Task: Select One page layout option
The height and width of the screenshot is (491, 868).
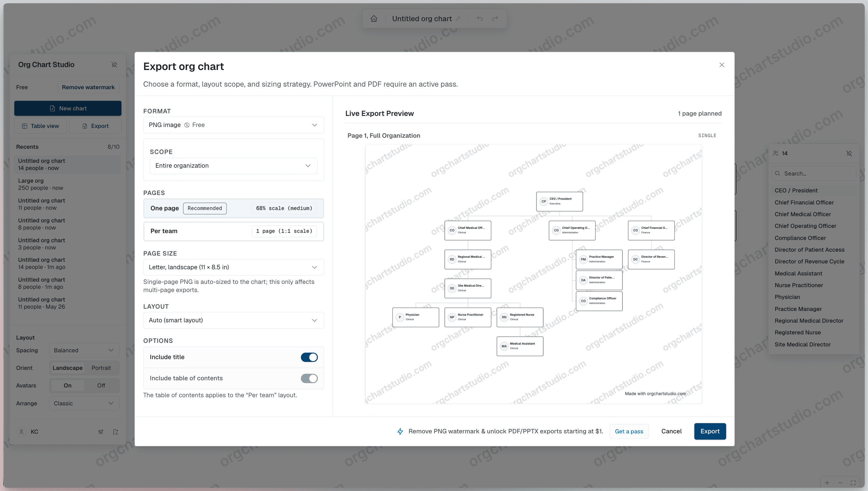Action: 233,208
